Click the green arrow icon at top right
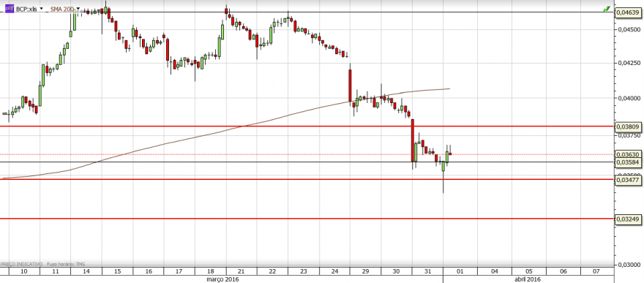The height and width of the screenshot is (283, 644). [x=607, y=9]
